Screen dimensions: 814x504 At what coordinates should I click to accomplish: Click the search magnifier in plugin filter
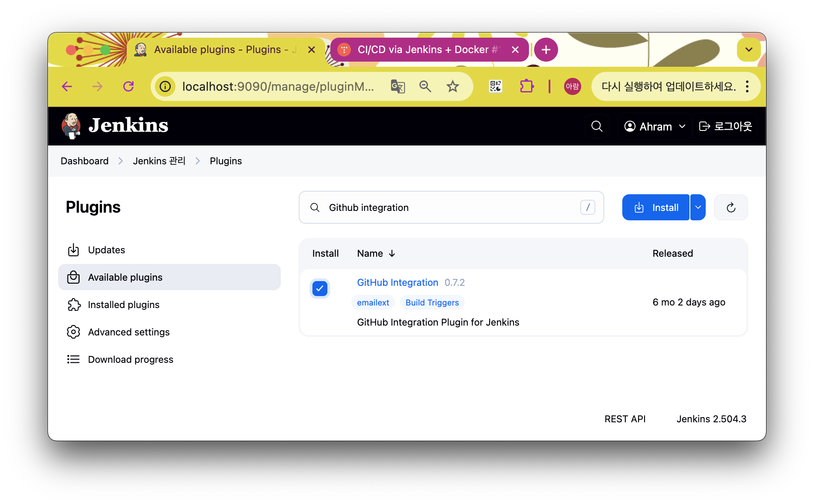click(315, 208)
